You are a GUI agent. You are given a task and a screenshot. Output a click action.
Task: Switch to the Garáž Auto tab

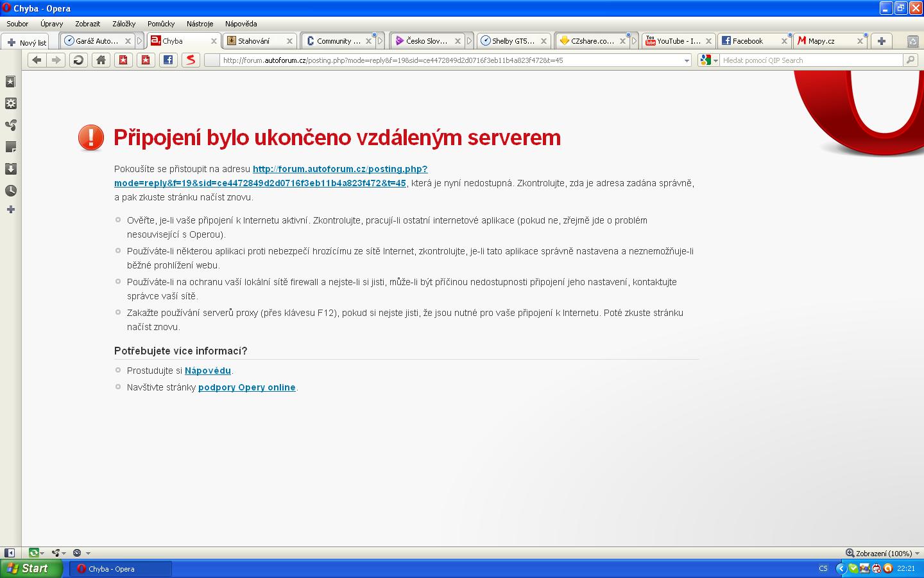pyautogui.click(x=98, y=41)
